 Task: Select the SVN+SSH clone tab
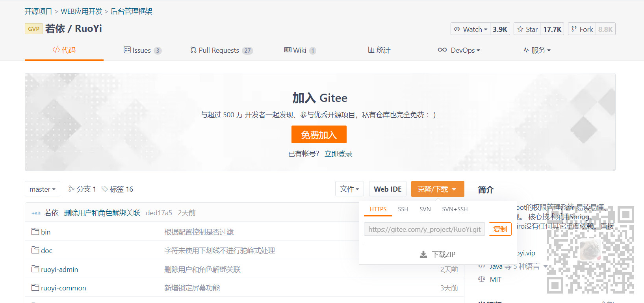455,209
